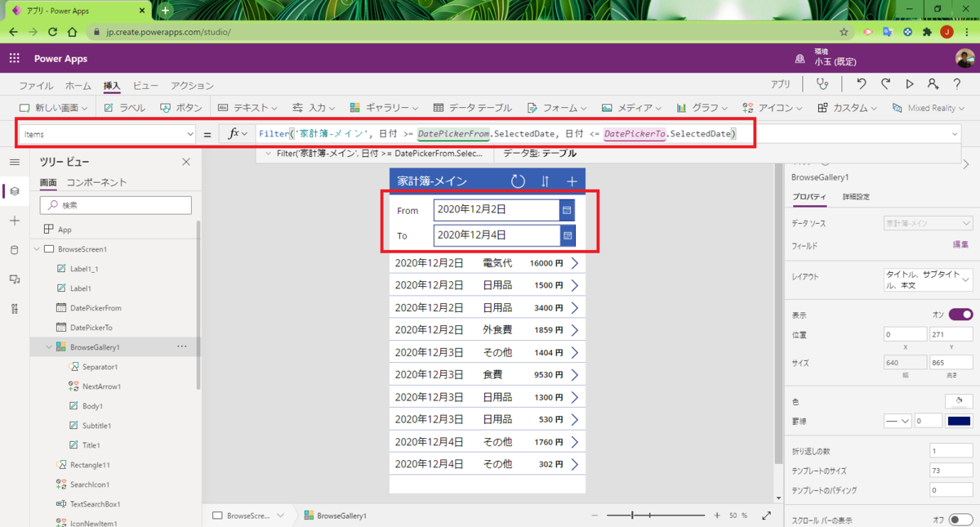
Task: Click the テンプレートのサイズ field
Action: click(951, 471)
